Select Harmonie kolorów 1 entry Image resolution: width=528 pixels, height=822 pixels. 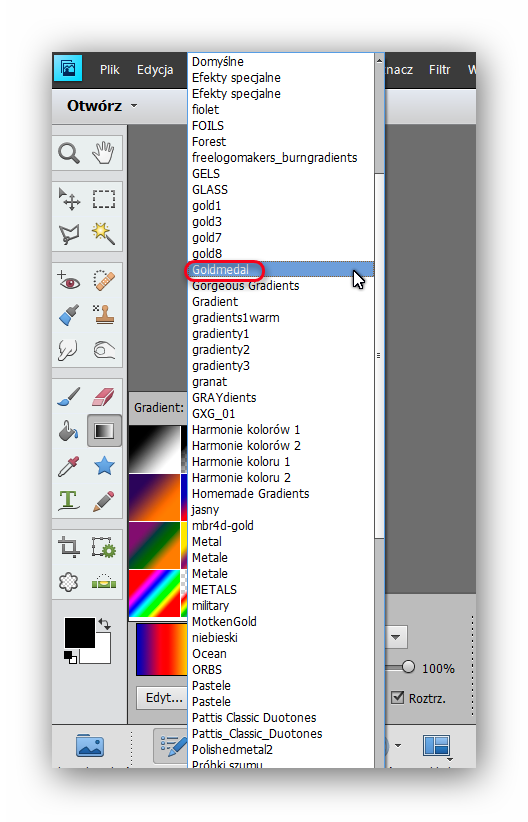point(281,429)
